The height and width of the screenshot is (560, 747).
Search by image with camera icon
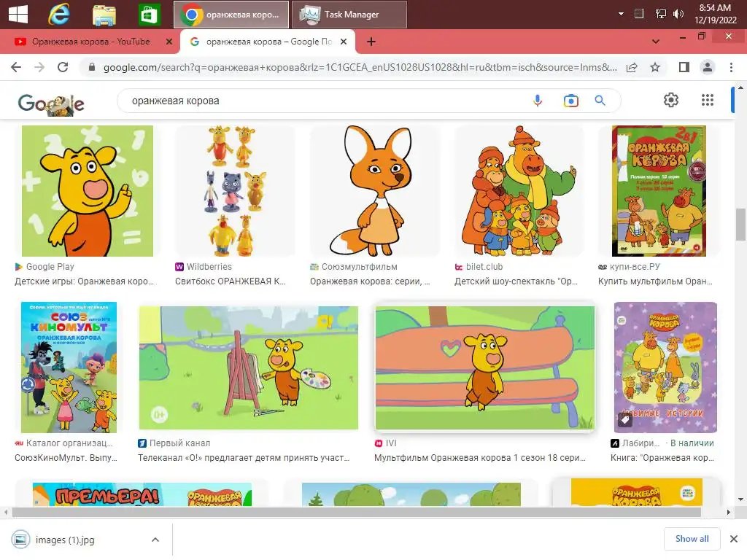(570, 101)
